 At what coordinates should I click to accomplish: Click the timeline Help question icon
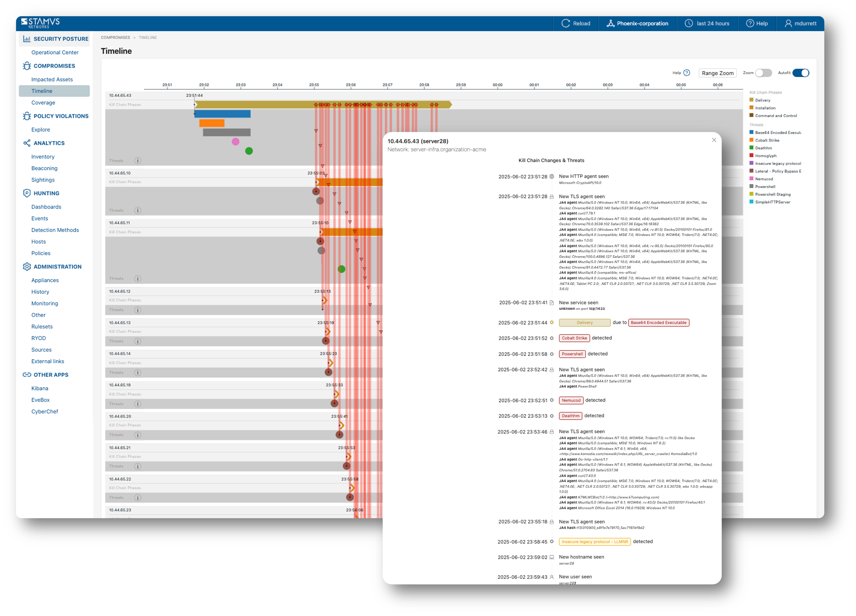point(687,73)
